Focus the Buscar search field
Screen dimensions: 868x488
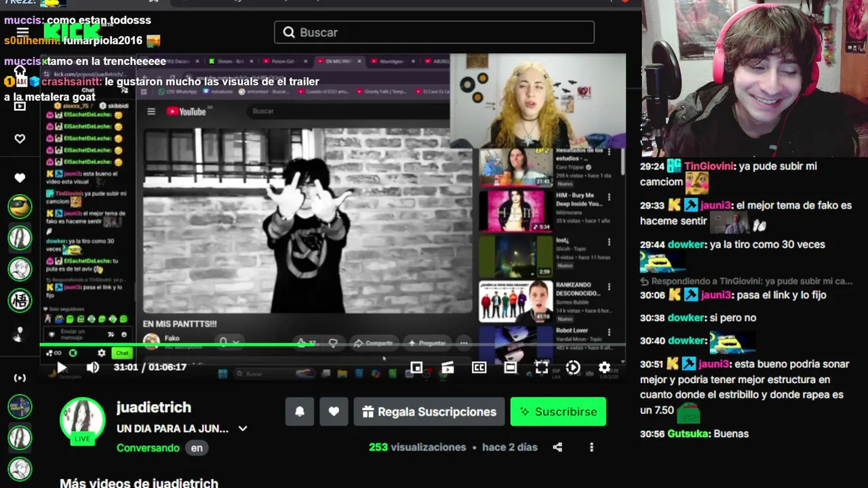click(434, 33)
